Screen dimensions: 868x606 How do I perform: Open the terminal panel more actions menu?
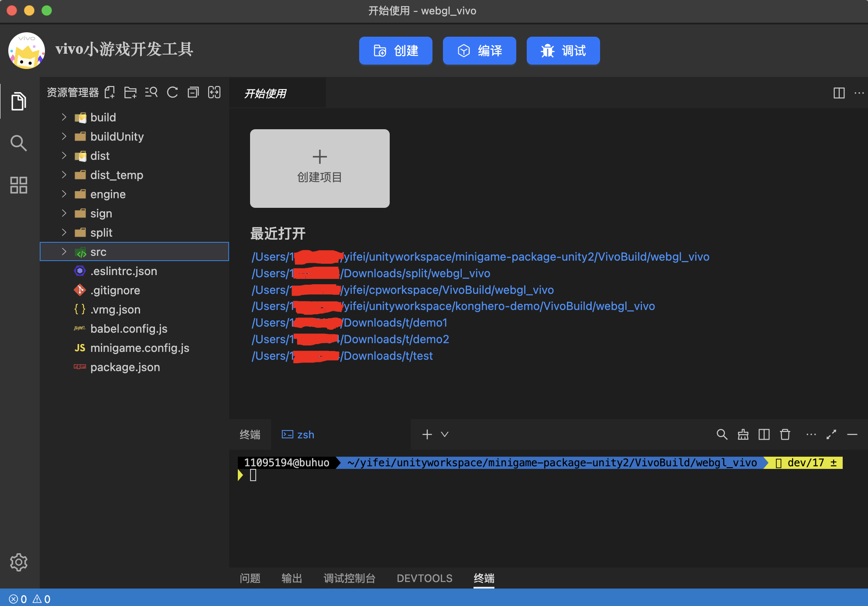[x=811, y=434]
